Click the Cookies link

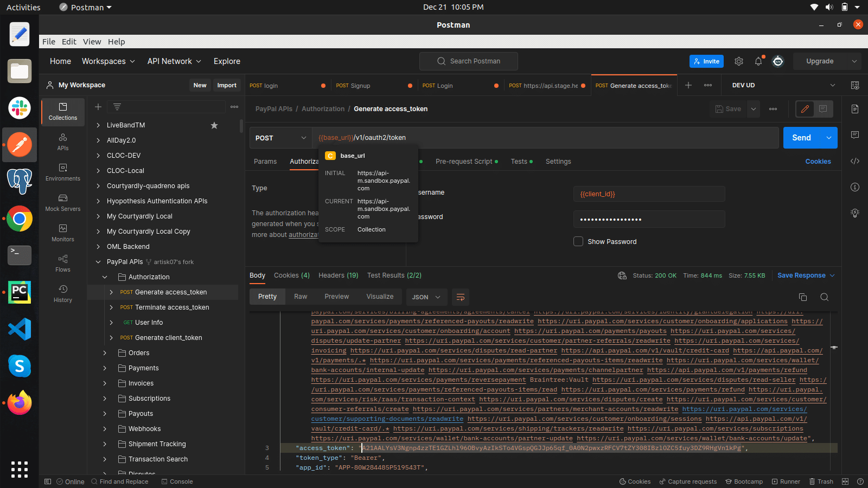click(x=818, y=162)
